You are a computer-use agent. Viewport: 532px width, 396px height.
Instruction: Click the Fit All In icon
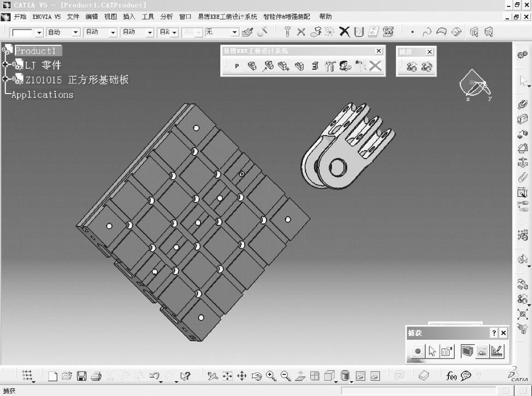(227, 376)
